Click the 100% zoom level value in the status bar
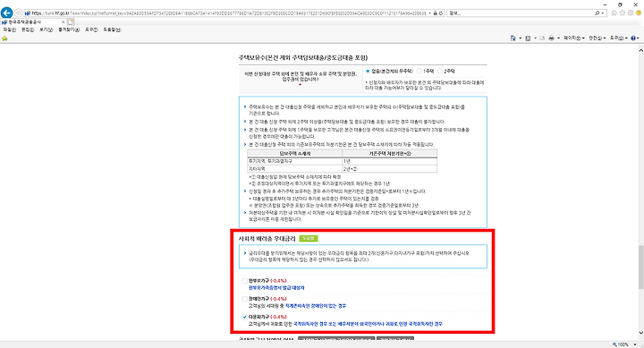Image resolution: width=644 pixels, height=348 pixels. (x=624, y=344)
